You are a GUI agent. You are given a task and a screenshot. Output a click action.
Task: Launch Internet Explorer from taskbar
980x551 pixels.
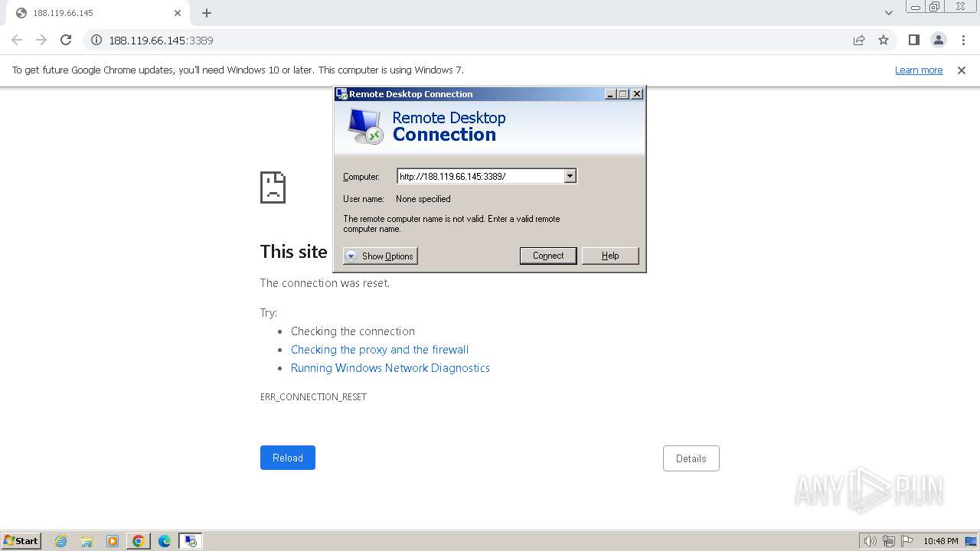[x=61, y=541]
